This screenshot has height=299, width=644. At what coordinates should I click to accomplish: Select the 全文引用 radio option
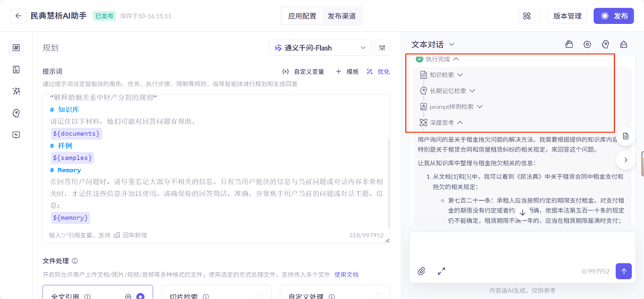tap(141, 297)
